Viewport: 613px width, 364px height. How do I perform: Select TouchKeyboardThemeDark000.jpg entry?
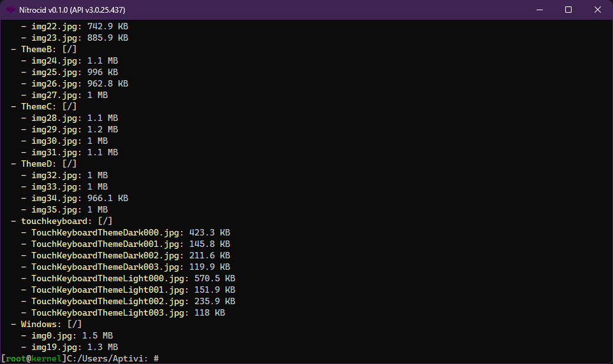107,233
